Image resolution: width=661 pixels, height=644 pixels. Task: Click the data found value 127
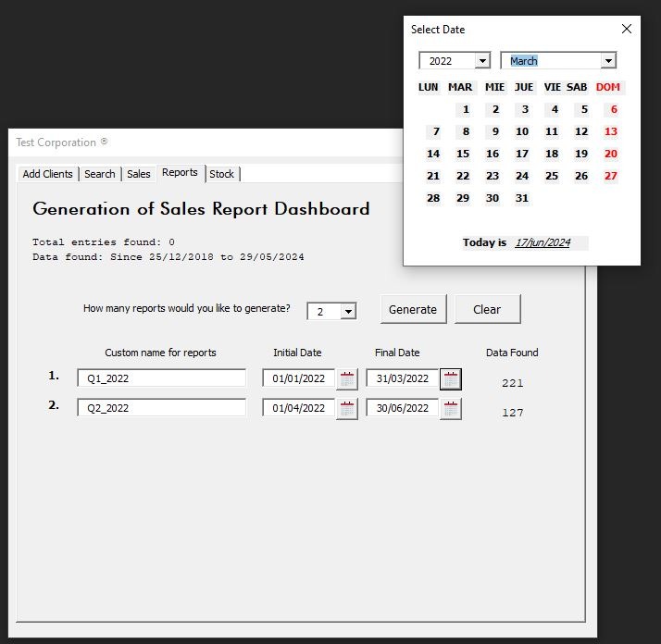coord(513,413)
